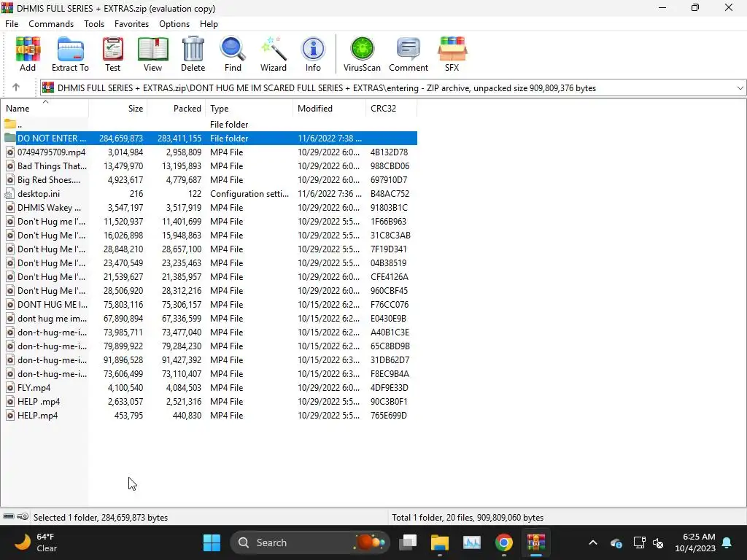747x560 pixels.
Task: Open the Extract To tool
Action: click(70, 54)
